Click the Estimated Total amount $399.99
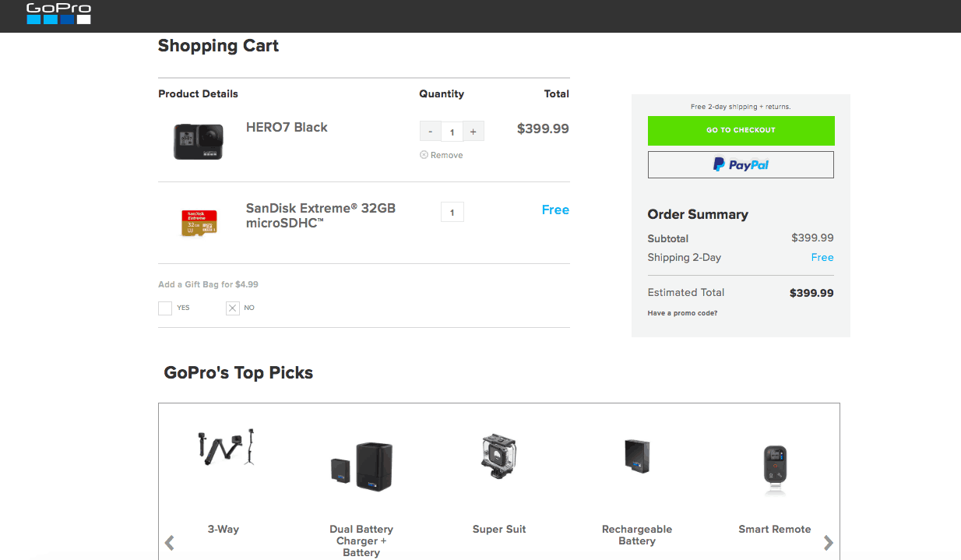This screenshot has height=560, width=961. click(811, 293)
